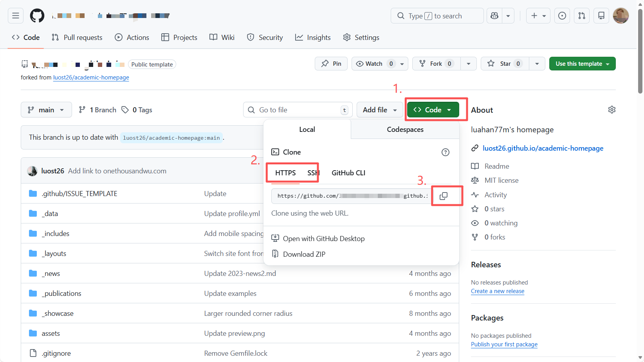The height and width of the screenshot is (362, 644).
Task: Open the GitHub home logo
Action: (37, 16)
